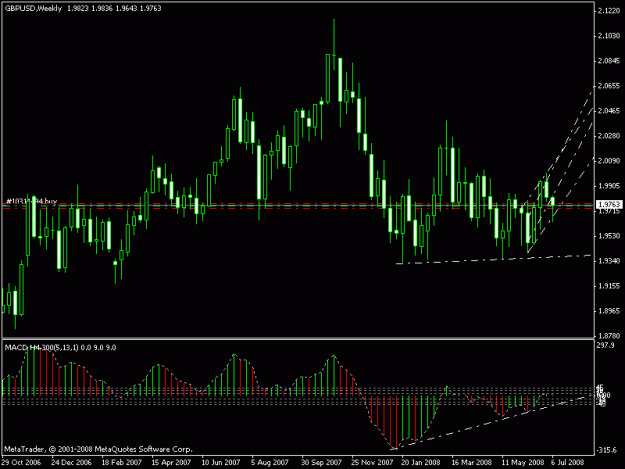This screenshot has height=469, width=625.
Task: Click the 20 Jan 2008 date label
Action: pyautogui.click(x=421, y=462)
